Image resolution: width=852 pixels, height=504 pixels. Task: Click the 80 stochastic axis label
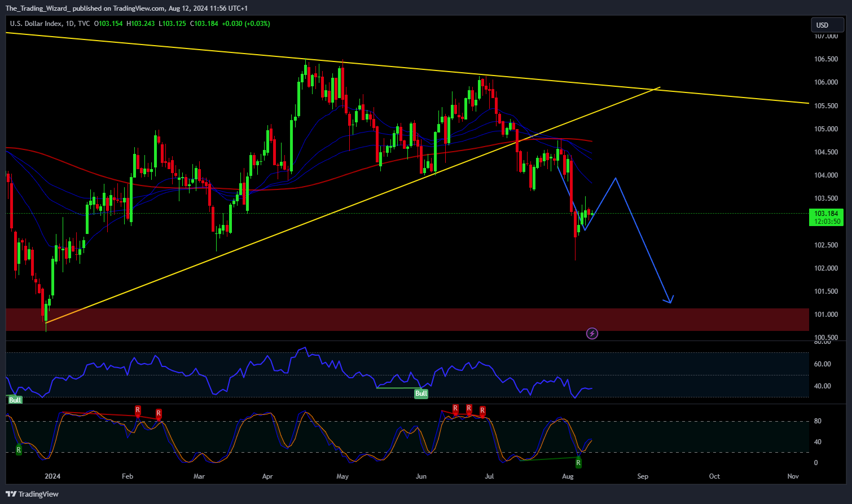pyautogui.click(x=818, y=421)
